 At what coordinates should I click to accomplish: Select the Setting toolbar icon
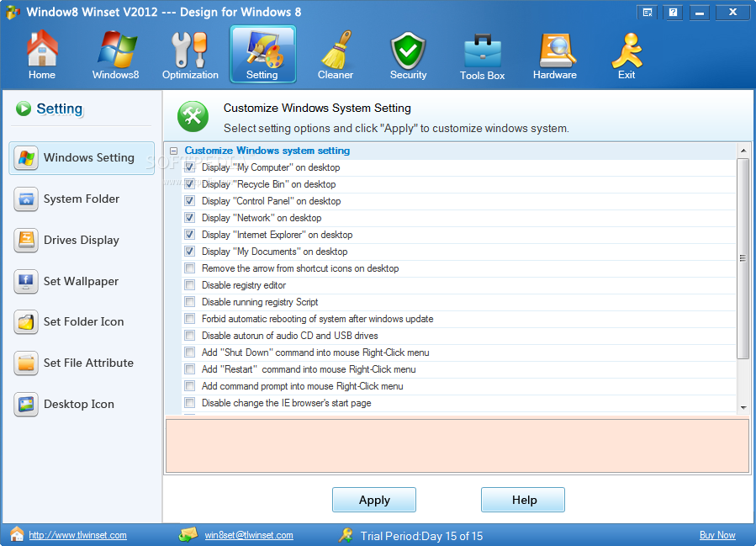[262, 55]
